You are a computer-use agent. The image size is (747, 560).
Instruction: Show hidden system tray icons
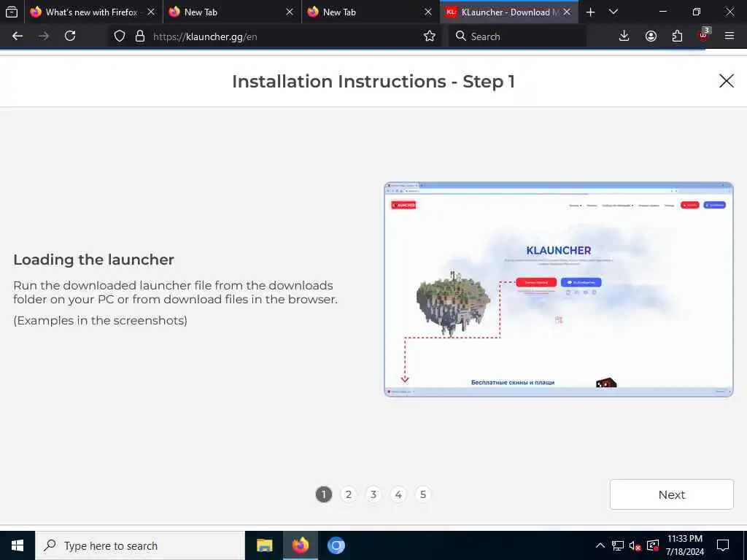(x=600, y=545)
